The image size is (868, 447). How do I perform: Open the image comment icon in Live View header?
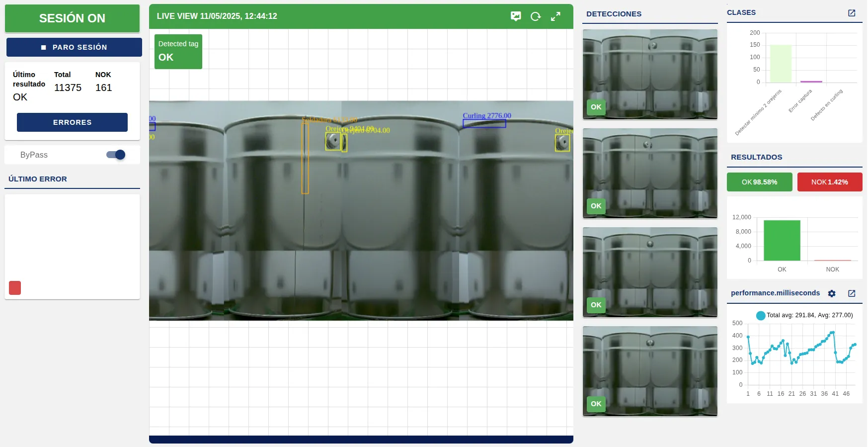click(x=516, y=16)
